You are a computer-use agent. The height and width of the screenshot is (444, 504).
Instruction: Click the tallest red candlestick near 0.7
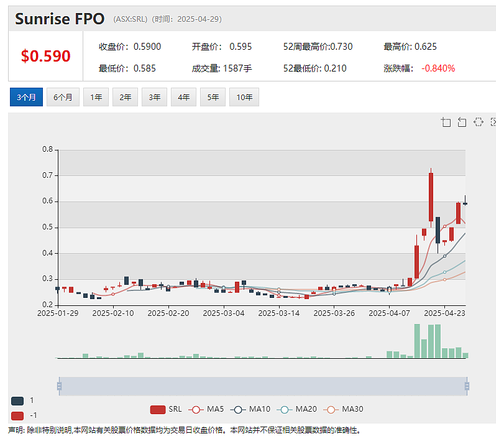431,197
